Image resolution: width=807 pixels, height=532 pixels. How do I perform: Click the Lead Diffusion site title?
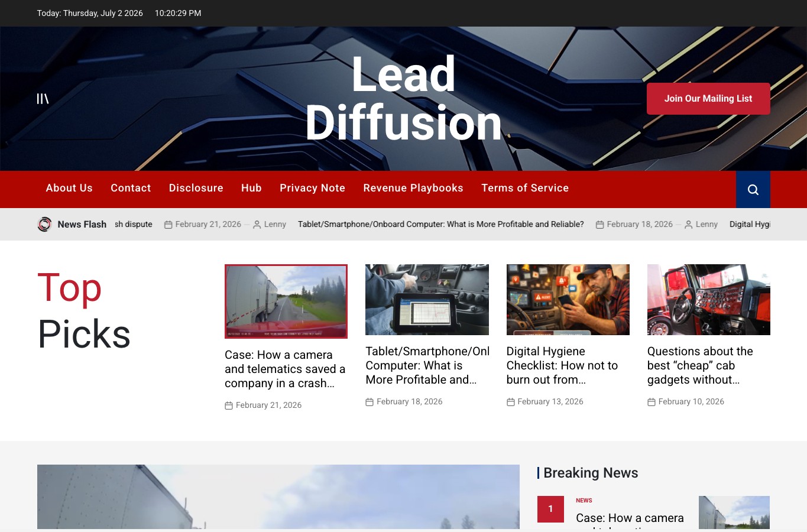403,99
